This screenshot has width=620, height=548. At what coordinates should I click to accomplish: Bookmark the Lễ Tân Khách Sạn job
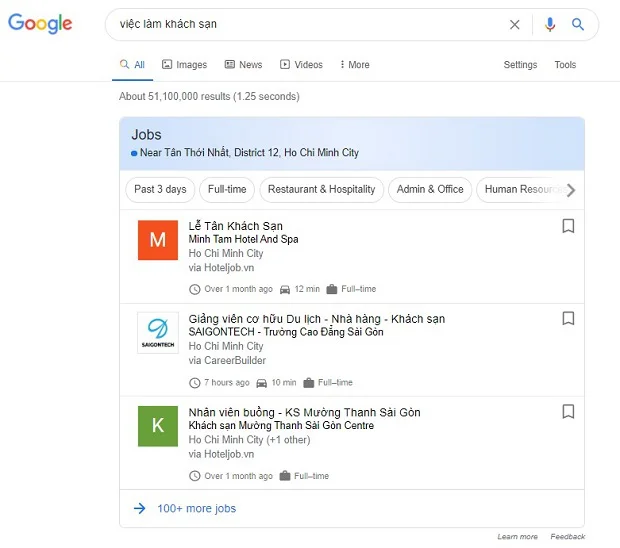[x=568, y=226]
